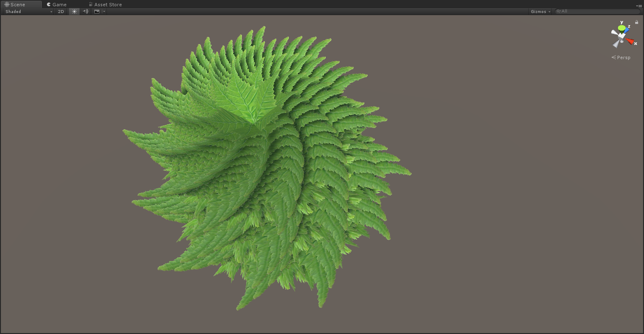Viewport: 644px width, 334px height.
Task: Open the panel options menu in the top-right corner
Action: point(639,5)
